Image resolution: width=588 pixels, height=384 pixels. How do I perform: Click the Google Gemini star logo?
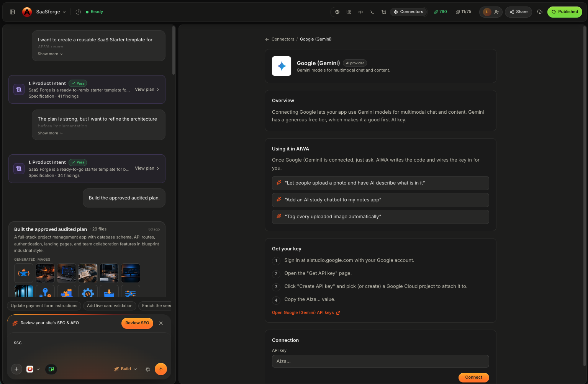coord(282,66)
